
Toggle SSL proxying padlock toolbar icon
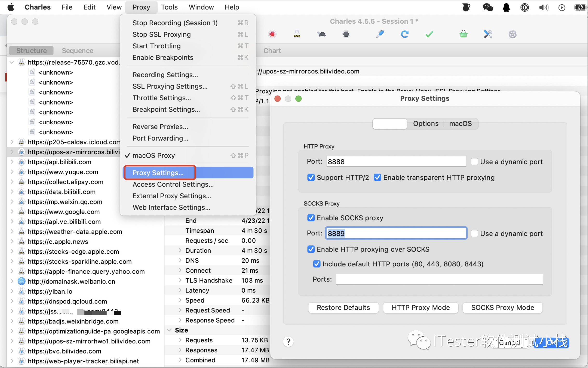click(x=297, y=34)
